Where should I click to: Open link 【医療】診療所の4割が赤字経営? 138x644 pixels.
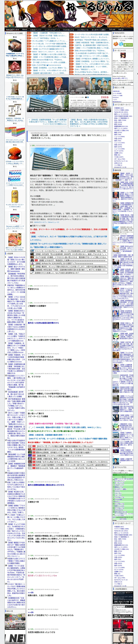pyautogui.click(x=54, y=424)
